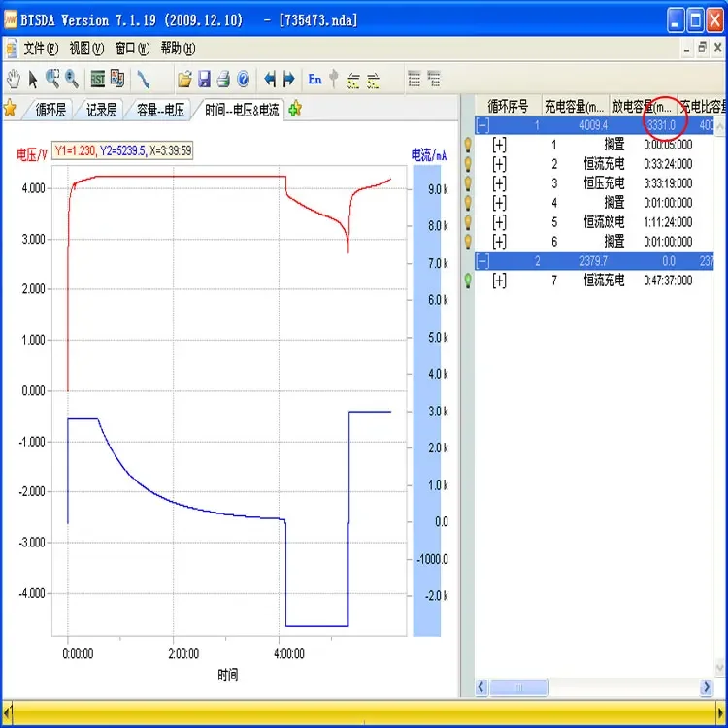
Task: Toggle the bulb next to step 2 恒流充电
Action: click(x=467, y=164)
